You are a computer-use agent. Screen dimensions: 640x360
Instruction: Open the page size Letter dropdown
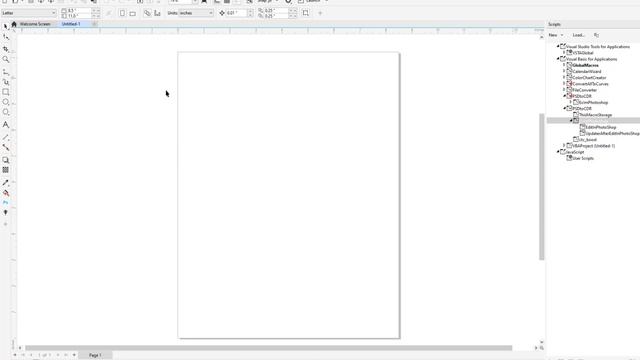29,13
